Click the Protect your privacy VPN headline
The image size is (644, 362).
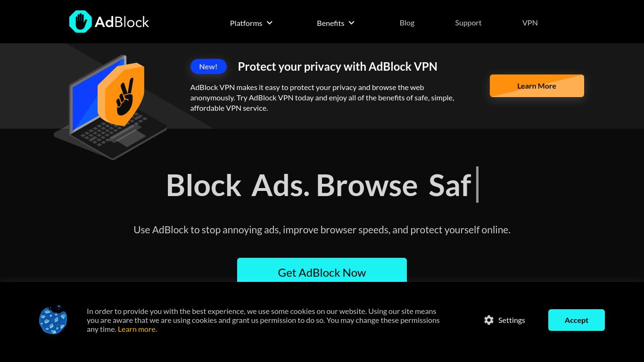click(x=338, y=66)
